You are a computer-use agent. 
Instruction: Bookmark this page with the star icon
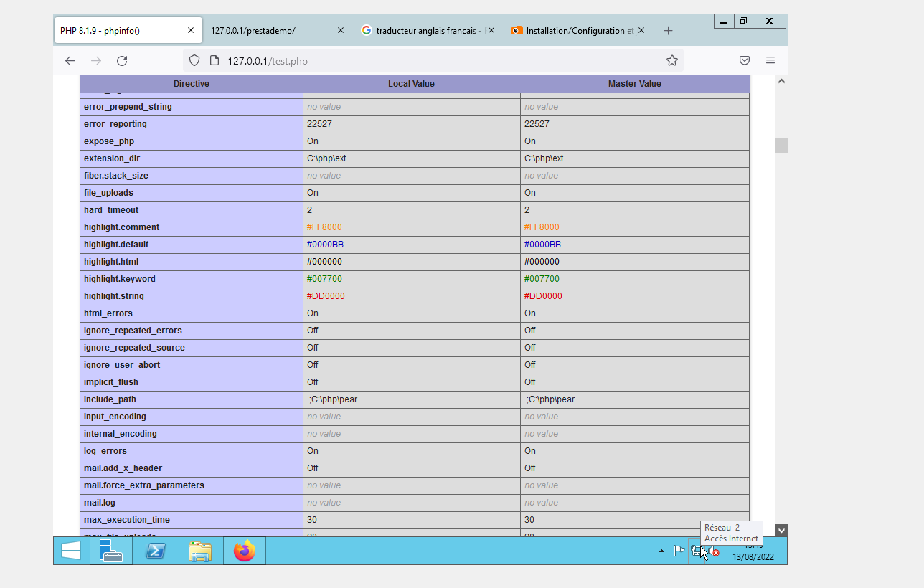pos(672,61)
